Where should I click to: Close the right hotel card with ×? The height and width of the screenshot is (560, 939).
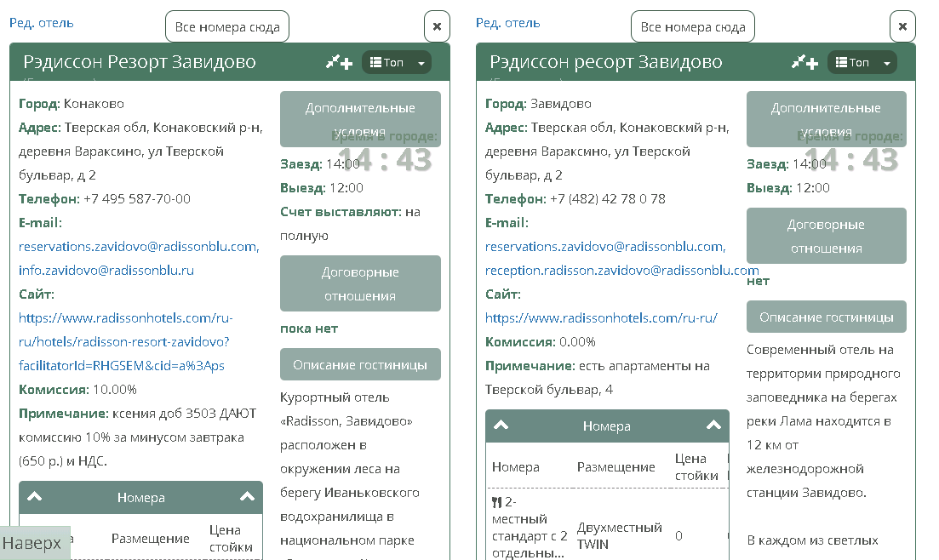[x=902, y=26]
